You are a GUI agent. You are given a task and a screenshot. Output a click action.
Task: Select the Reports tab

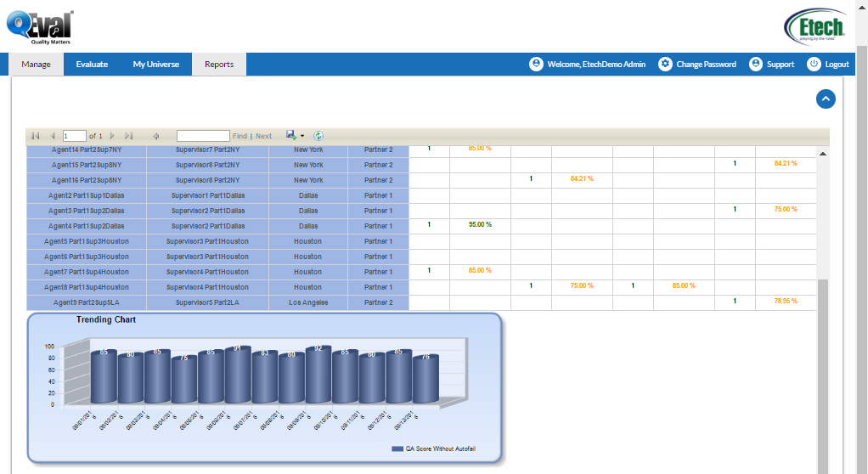coord(219,65)
